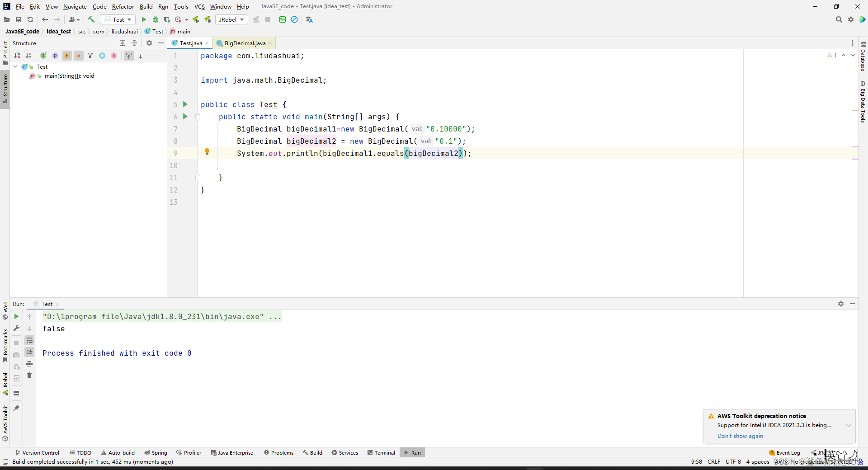This screenshot has width=868, height=470.
Task: Open the Navigate menu
Action: 75,6
